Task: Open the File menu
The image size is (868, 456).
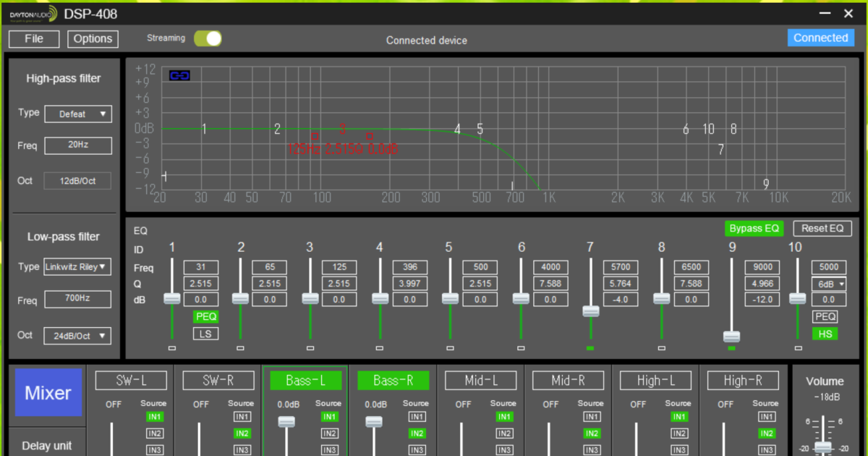Action: tap(34, 39)
